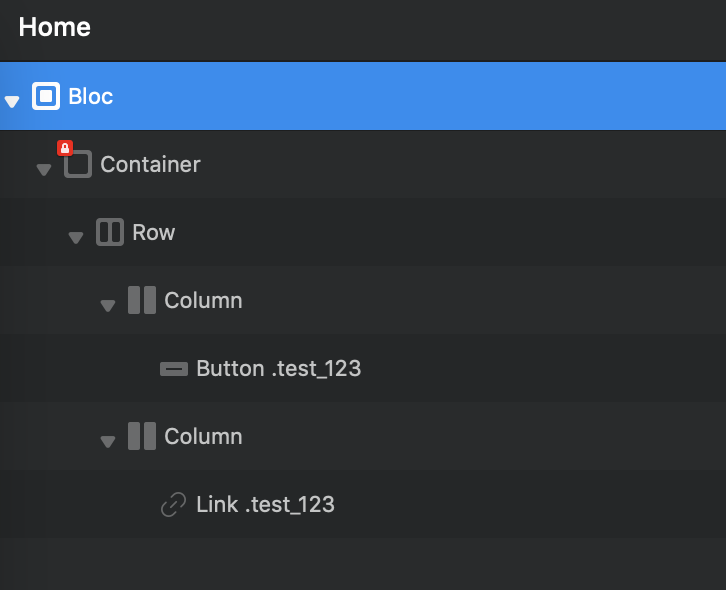Collapse the Bloc layer tree

[12, 101]
